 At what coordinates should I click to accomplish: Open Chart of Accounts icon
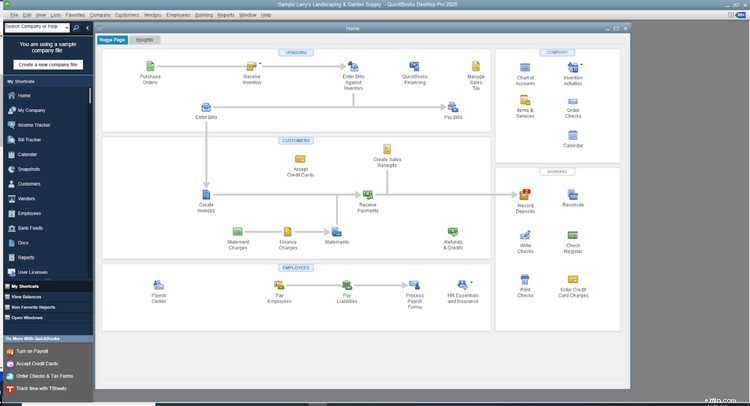(x=525, y=67)
